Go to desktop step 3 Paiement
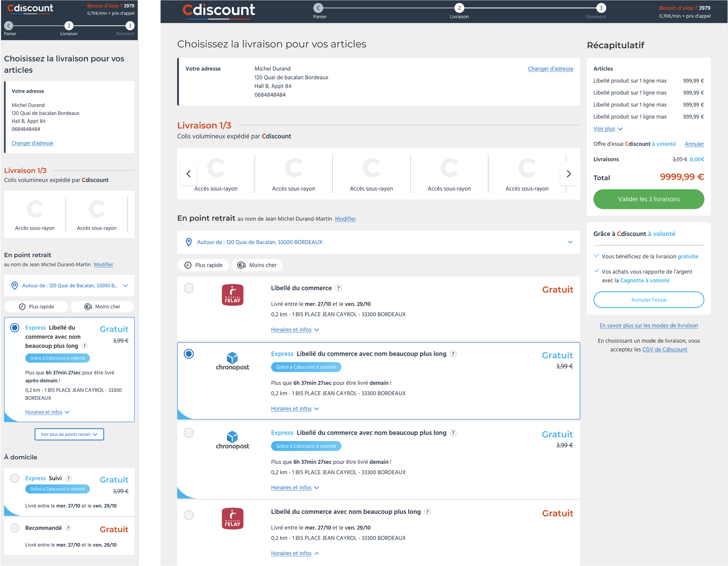728x566 pixels. tap(601, 8)
